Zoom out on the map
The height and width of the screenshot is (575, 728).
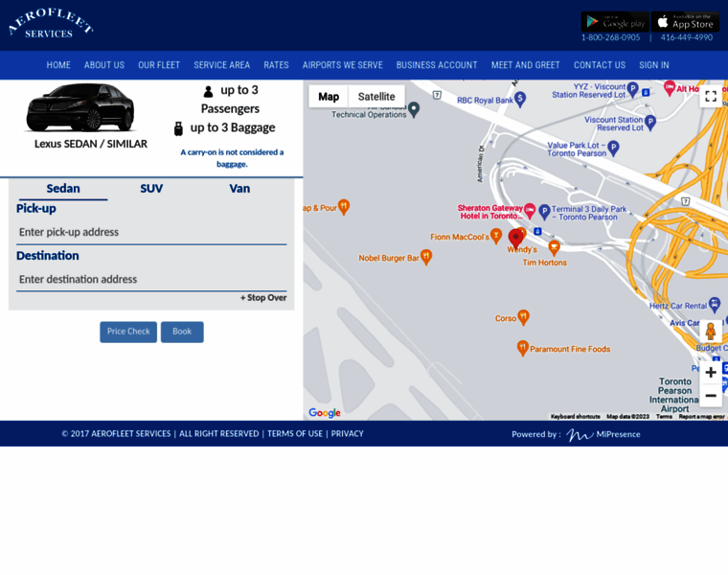click(711, 395)
